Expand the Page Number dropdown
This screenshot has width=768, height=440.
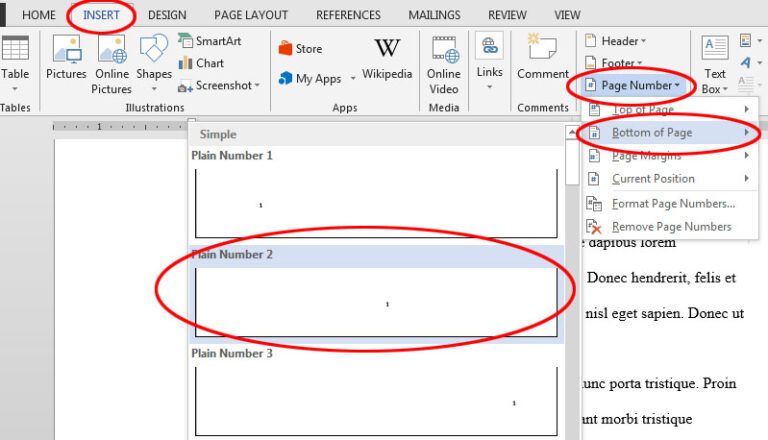coord(633,85)
